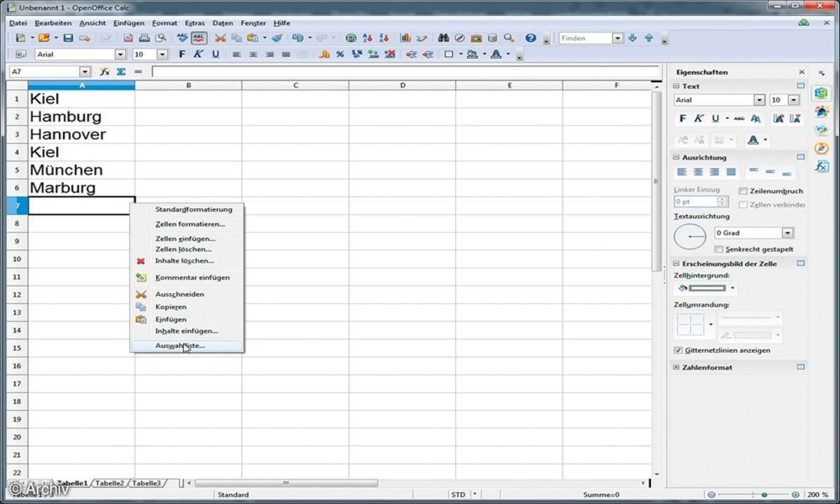This screenshot has width=840, height=504.
Task: Click the Sum sigma icon
Action: coord(121,71)
